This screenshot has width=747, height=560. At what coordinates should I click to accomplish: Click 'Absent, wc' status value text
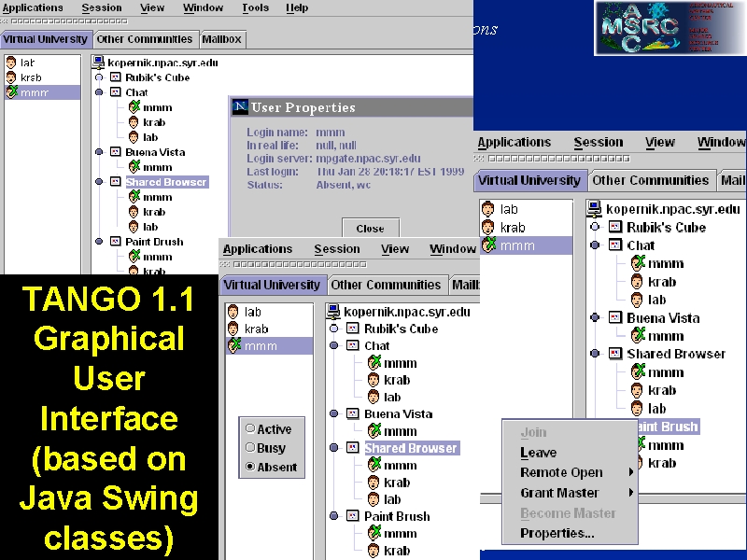(344, 185)
